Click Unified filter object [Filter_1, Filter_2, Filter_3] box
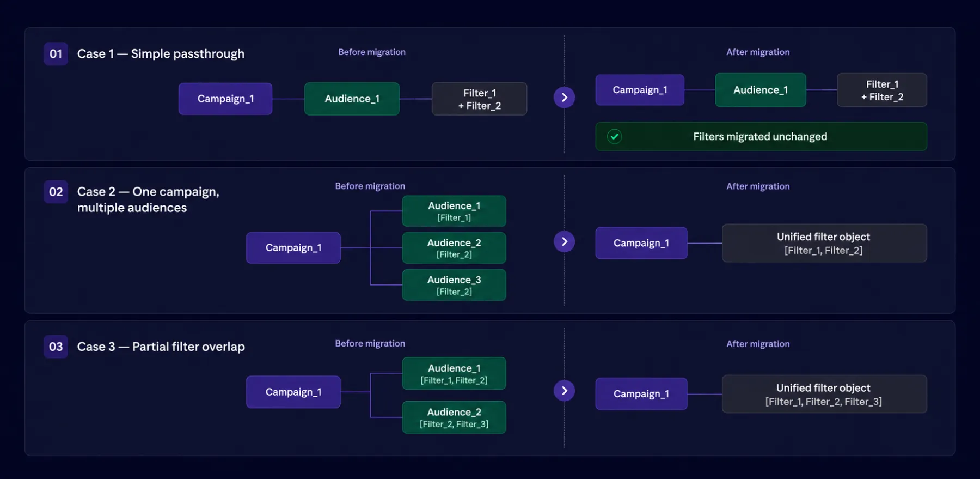 [824, 394]
